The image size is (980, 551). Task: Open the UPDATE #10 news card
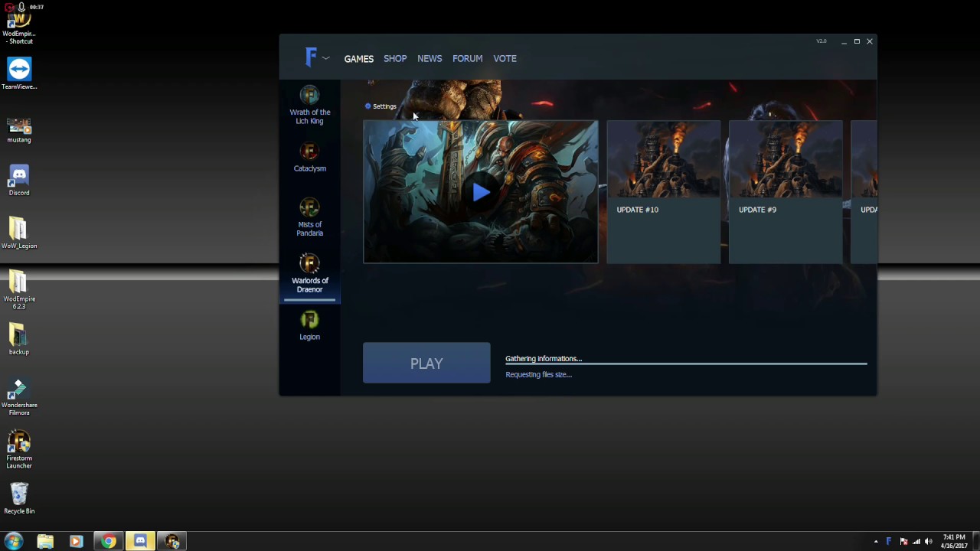tap(663, 192)
